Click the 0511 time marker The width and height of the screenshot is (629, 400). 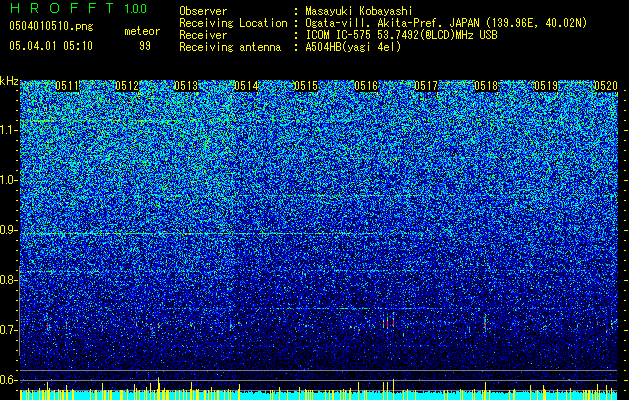pos(67,86)
